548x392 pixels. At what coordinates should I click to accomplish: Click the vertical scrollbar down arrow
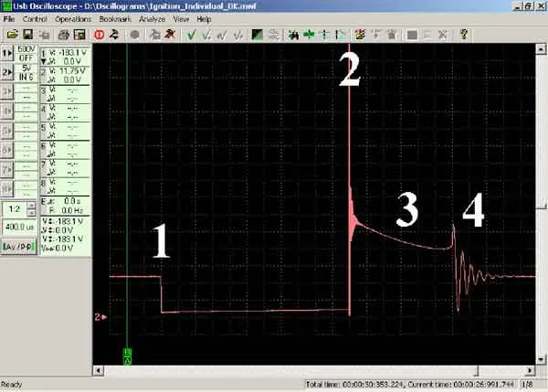pyautogui.click(x=541, y=360)
